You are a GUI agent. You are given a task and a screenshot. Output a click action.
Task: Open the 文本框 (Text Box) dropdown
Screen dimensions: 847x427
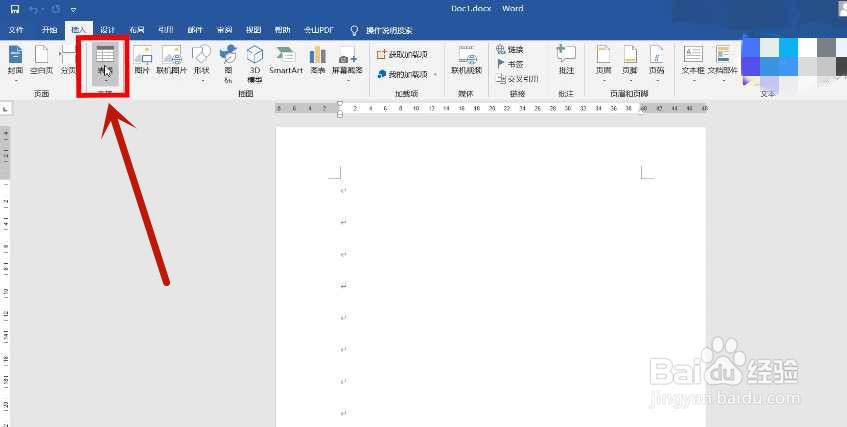click(x=693, y=81)
